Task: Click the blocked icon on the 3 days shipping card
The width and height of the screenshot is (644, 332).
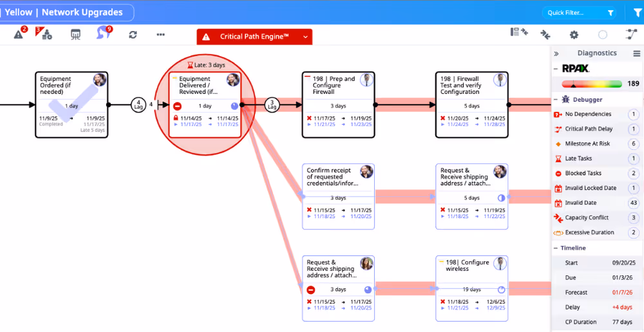Action: coord(311,290)
